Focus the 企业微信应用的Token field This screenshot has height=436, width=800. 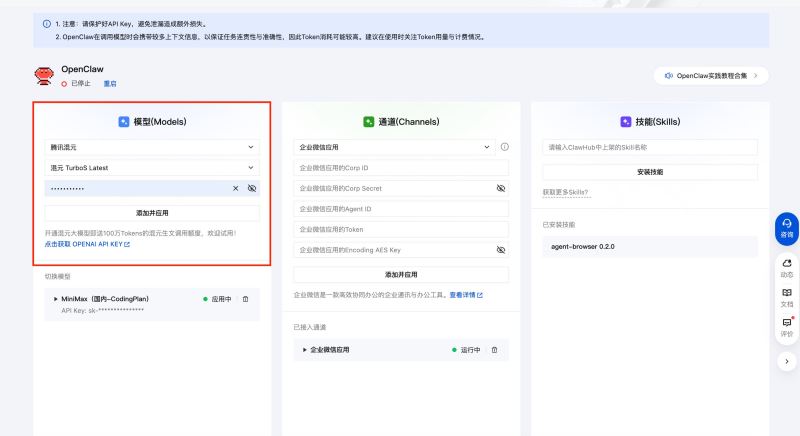point(401,229)
